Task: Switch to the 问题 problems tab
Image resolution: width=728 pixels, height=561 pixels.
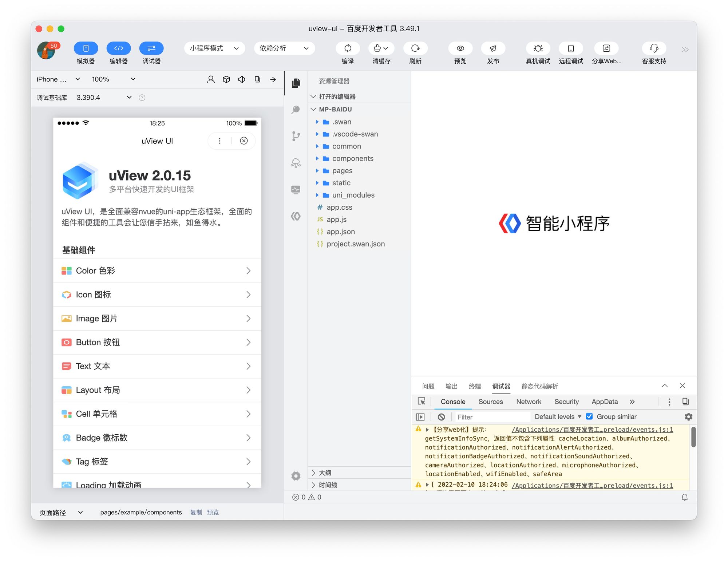Action: pos(428,386)
